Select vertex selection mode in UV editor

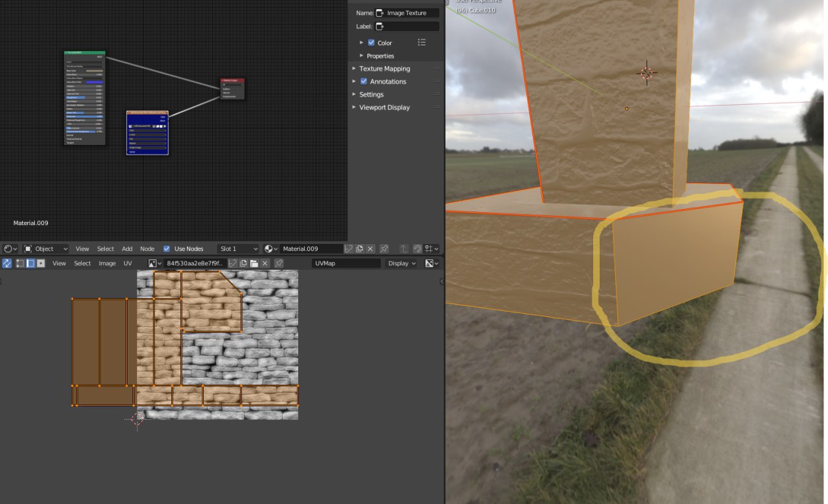[x=20, y=263]
